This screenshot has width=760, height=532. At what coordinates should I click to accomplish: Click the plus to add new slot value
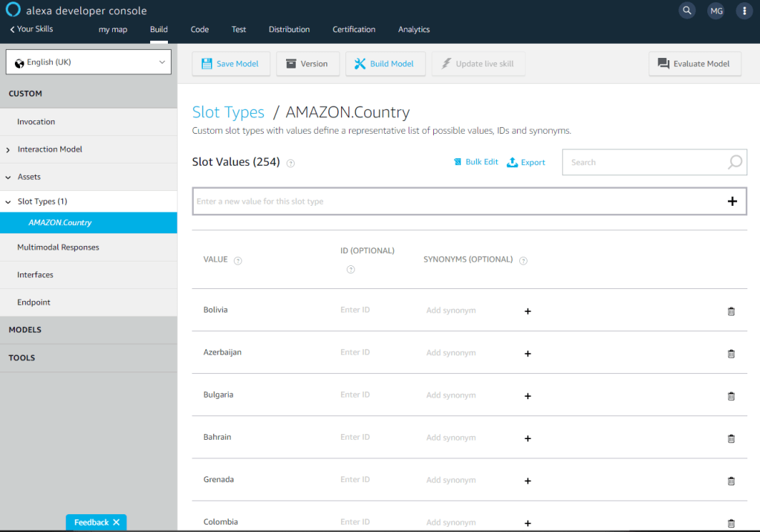click(732, 201)
